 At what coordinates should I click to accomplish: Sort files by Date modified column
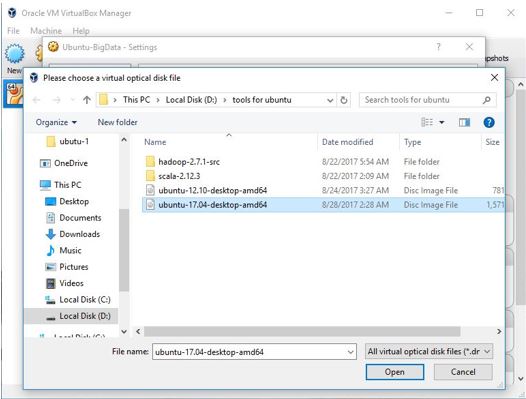pos(347,142)
